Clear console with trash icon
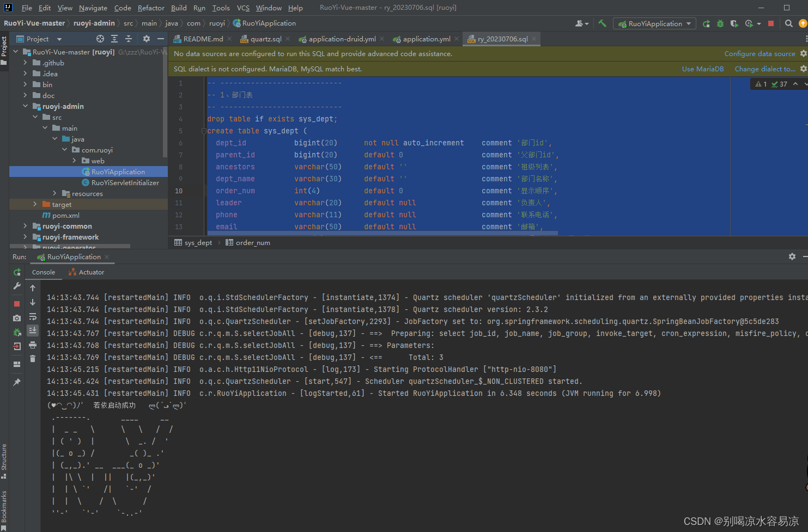 click(x=33, y=358)
